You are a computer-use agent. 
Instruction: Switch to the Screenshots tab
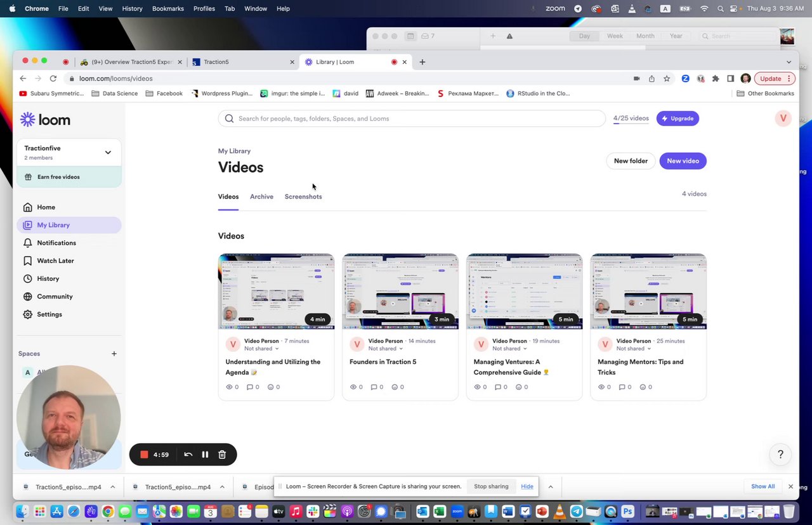[x=303, y=197]
